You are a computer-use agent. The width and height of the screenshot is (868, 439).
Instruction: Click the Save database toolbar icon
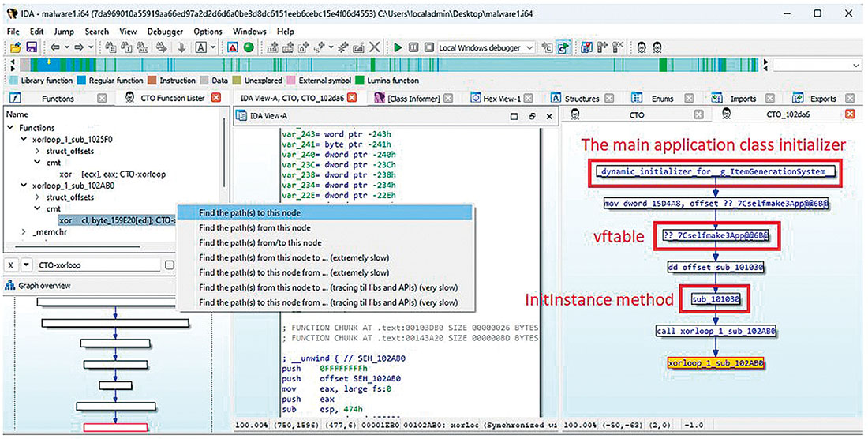[x=32, y=48]
